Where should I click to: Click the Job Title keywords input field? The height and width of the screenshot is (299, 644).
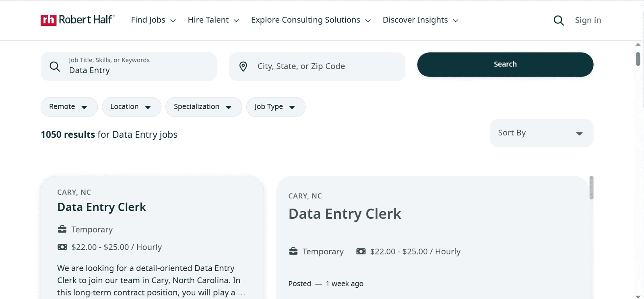pos(129,66)
